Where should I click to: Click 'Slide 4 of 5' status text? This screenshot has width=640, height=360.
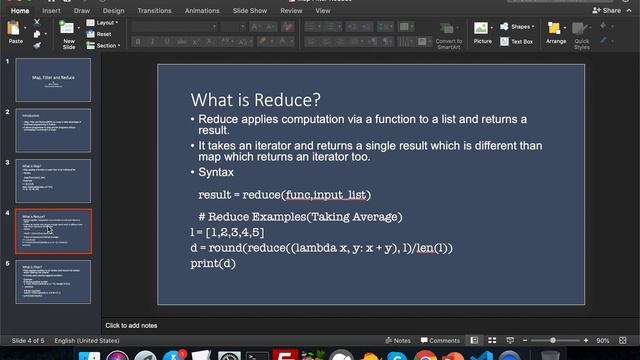[28, 340]
